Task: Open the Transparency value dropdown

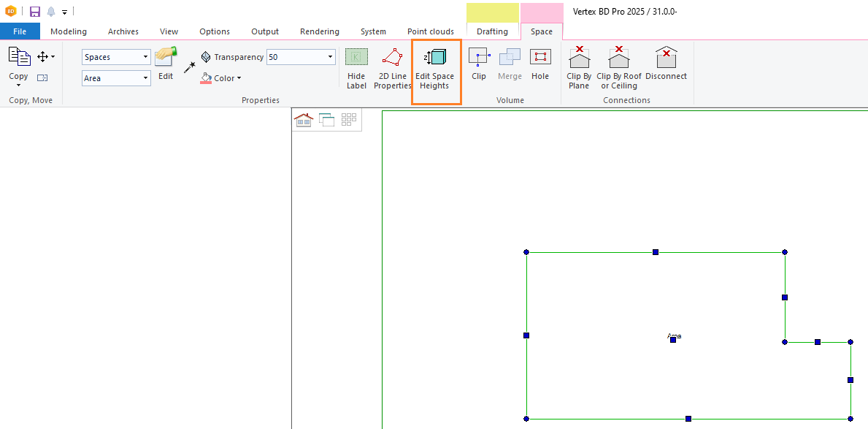Action: (330, 57)
